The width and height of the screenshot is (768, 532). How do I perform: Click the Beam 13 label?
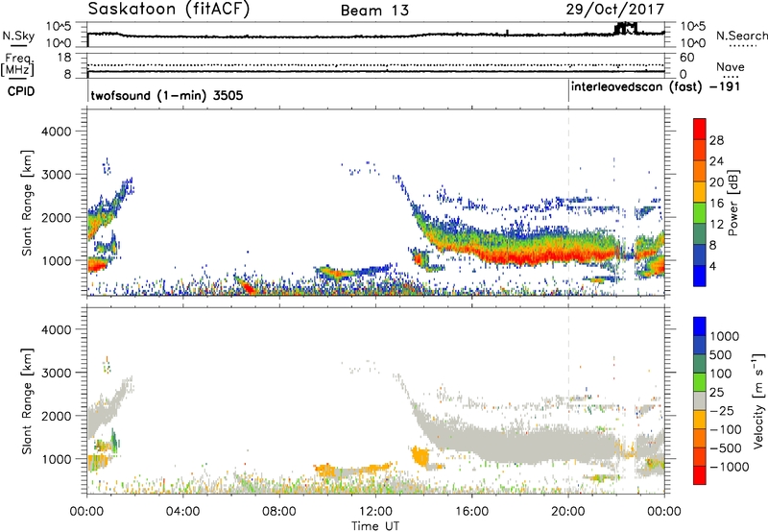click(x=374, y=11)
